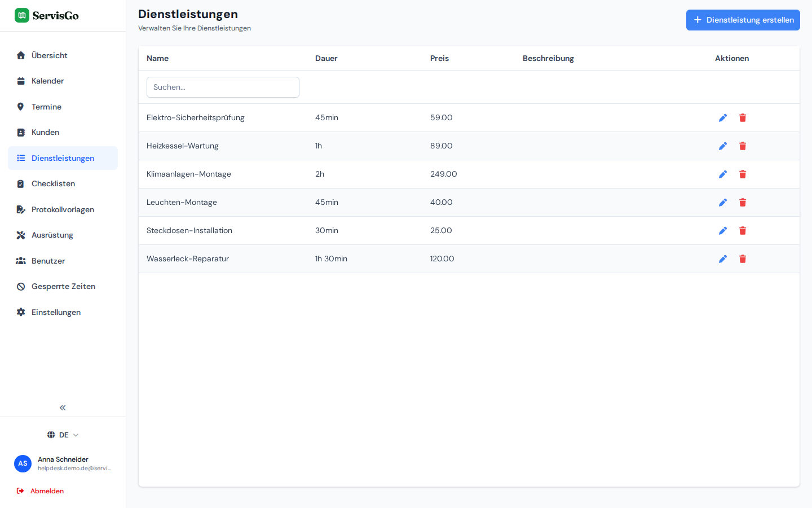Delete the Leuchten-Montage service
812x508 pixels.
[x=743, y=203]
